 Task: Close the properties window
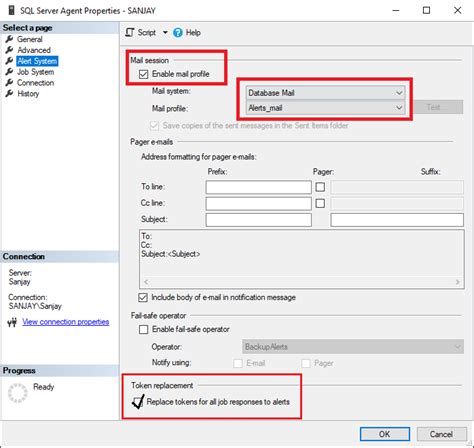pos(458,10)
